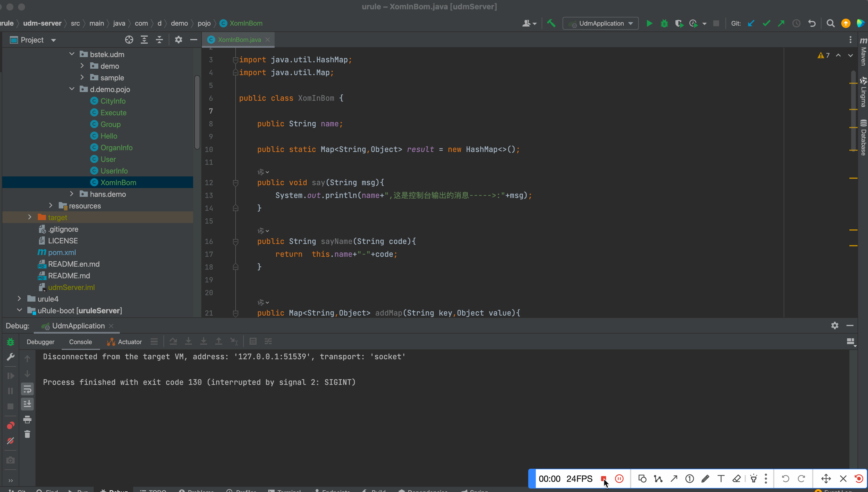Click the red stop recording button
This screenshot has width=868, height=492.
point(603,479)
